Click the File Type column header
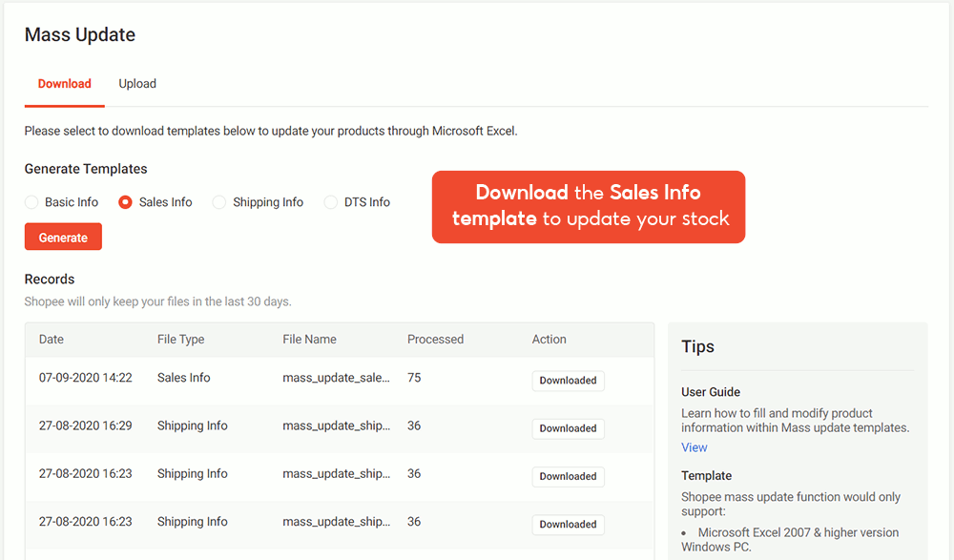This screenshot has width=954, height=560. 180,339
